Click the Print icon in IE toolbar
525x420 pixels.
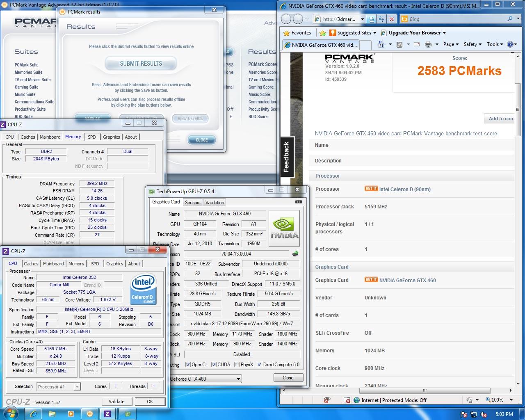[428, 44]
